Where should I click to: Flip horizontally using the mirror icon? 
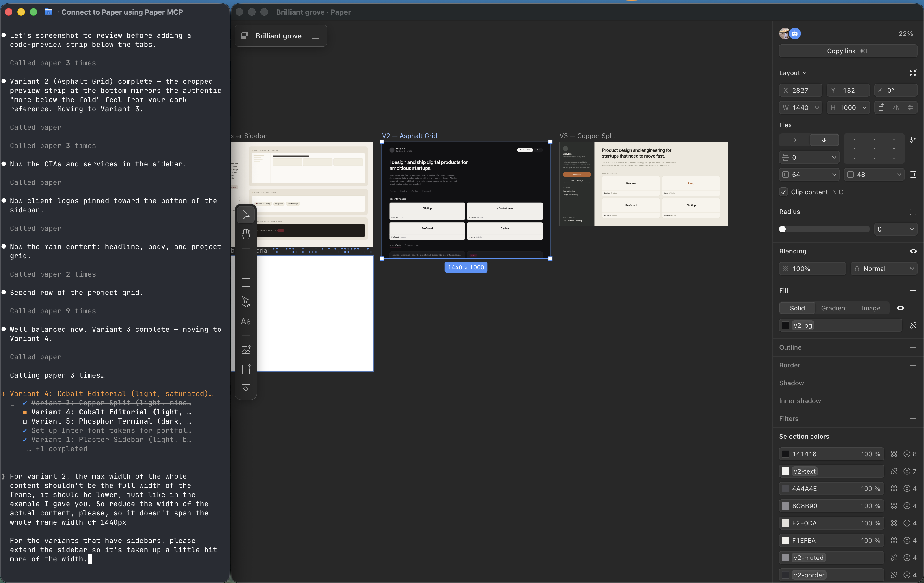896,108
